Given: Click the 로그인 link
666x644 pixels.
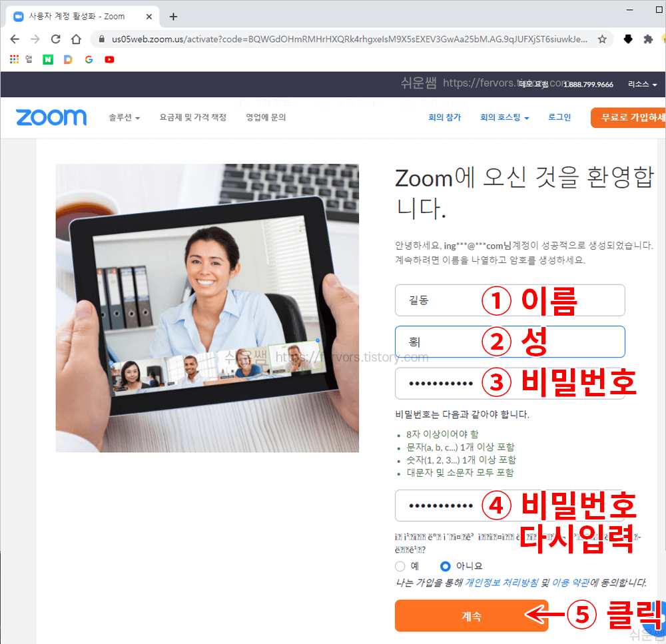Looking at the screenshot, I should [x=559, y=118].
